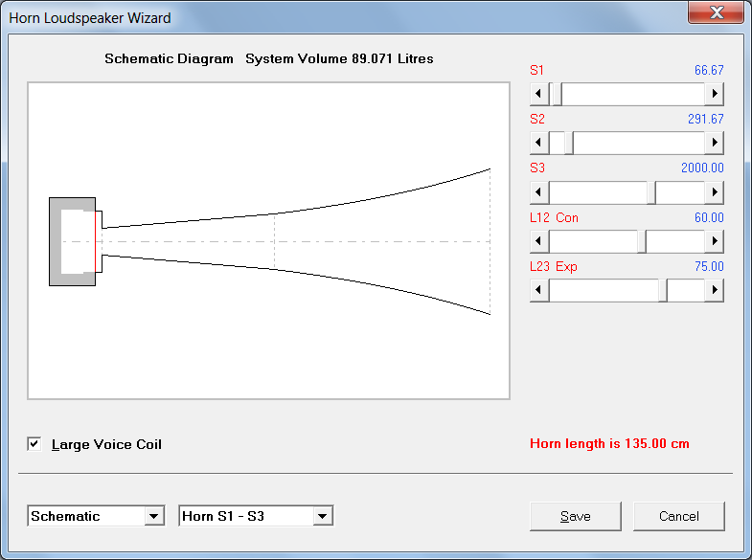Click the S2 slider thumb
This screenshot has height=560, width=752.
pyautogui.click(x=569, y=143)
